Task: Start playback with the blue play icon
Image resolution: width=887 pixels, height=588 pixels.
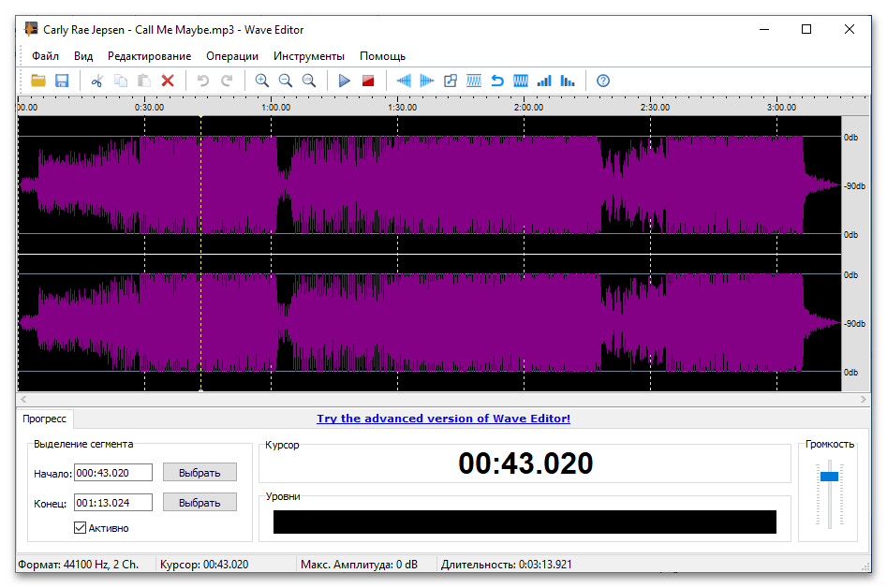Action: point(345,81)
